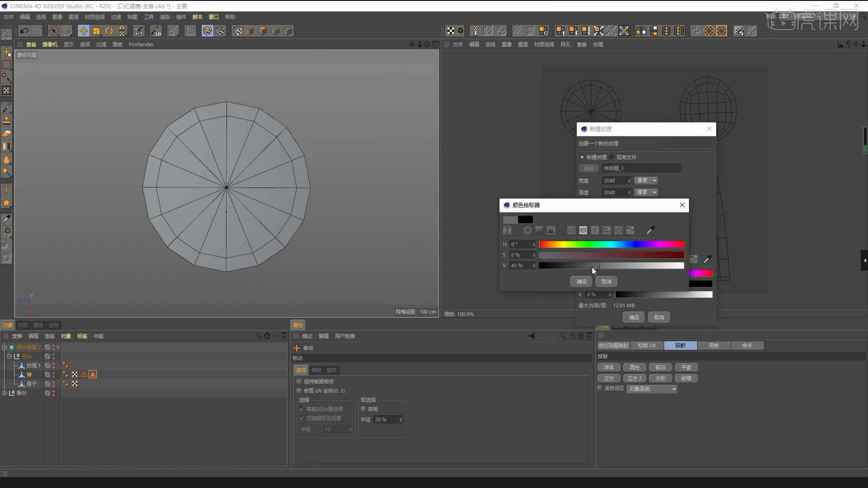Select the texture mode checkered cube icon
The image size is (868, 488).
pyautogui.click(x=237, y=31)
